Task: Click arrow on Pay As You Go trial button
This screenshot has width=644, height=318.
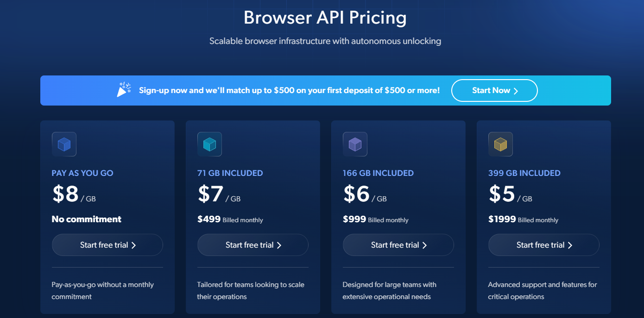Action: tap(133, 245)
